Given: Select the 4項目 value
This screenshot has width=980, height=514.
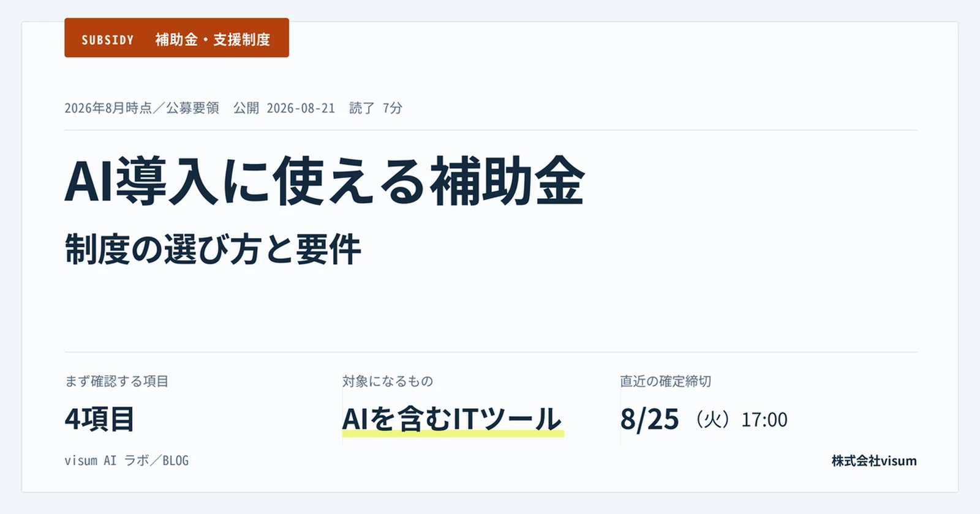Looking at the screenshot, I should pyautogui.click(x=99, y=419).
